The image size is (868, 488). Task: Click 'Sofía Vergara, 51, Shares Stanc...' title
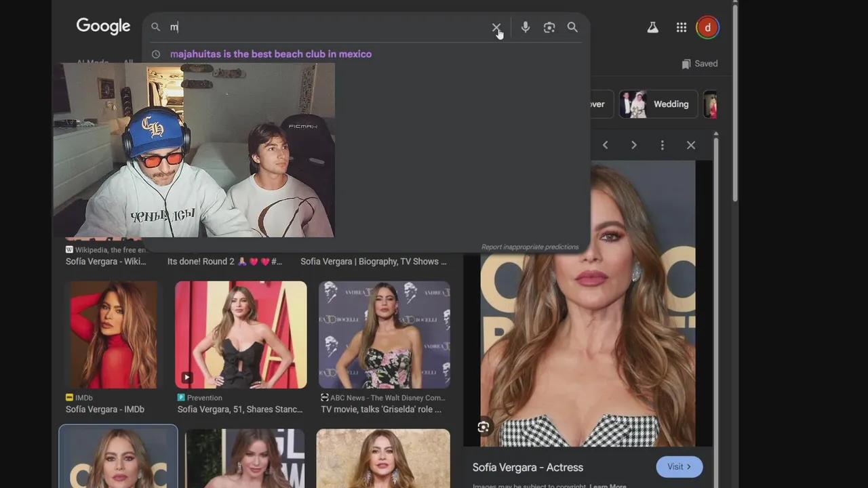(240, 409)
